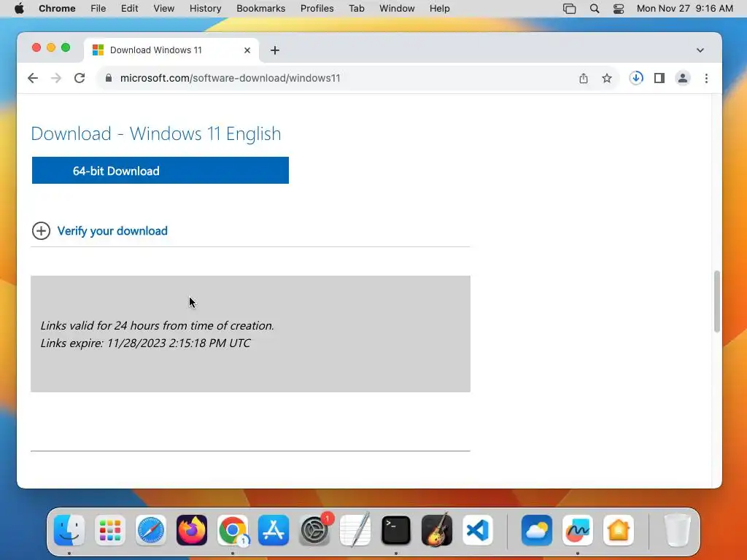The width and height of the screenshot is (747, 560).
Task: Open a new tab
Action: [x=275, y=50]
